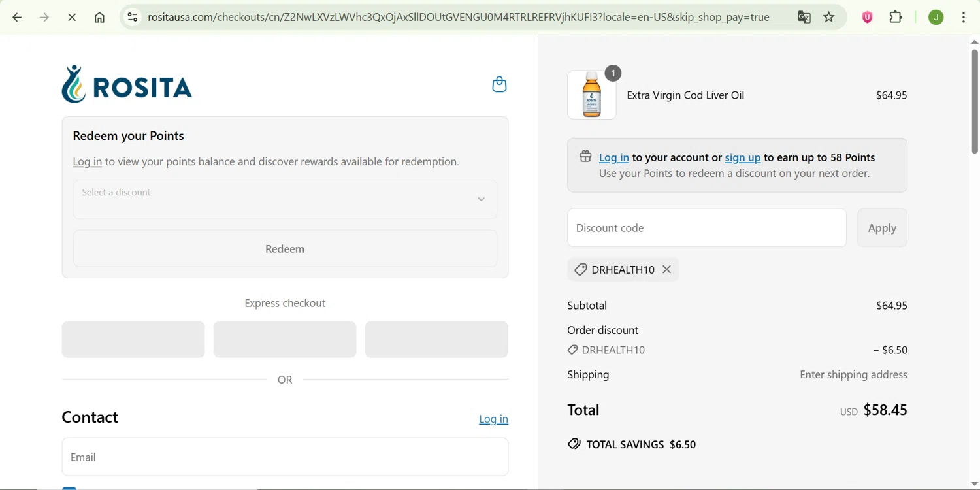Click the Extra Virgin Cod Liver Oil thumbnail

tap(592, 95)
